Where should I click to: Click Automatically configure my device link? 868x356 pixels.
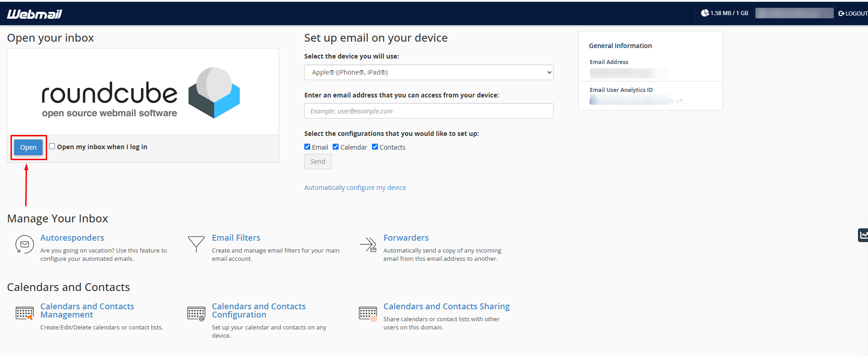tap(355, 188)
